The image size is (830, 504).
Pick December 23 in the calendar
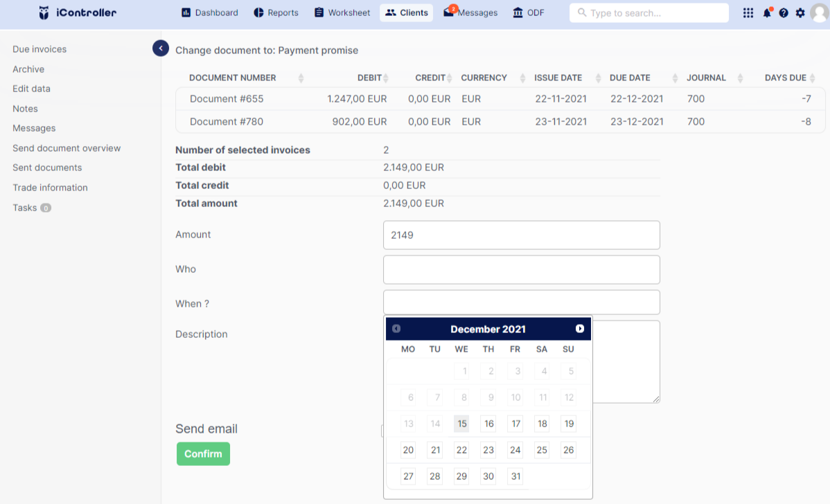click(488, 450)
